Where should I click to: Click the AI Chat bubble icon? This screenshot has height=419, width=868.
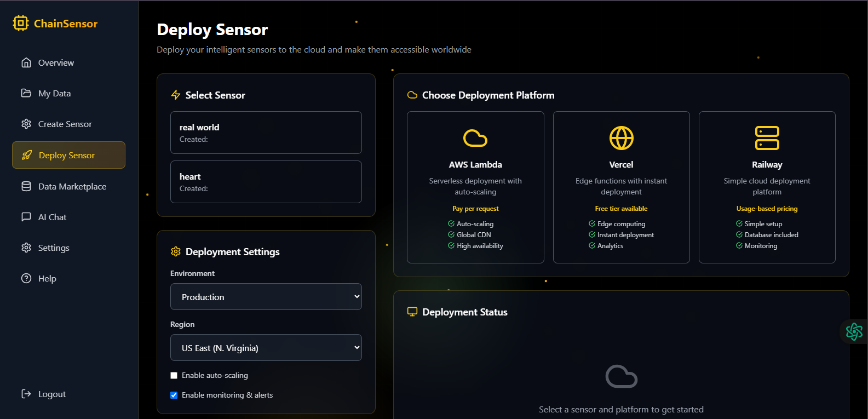(26, 217)
